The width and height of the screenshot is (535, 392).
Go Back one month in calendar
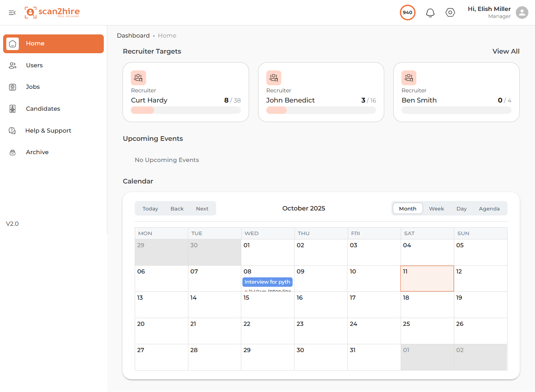[177, 209]
